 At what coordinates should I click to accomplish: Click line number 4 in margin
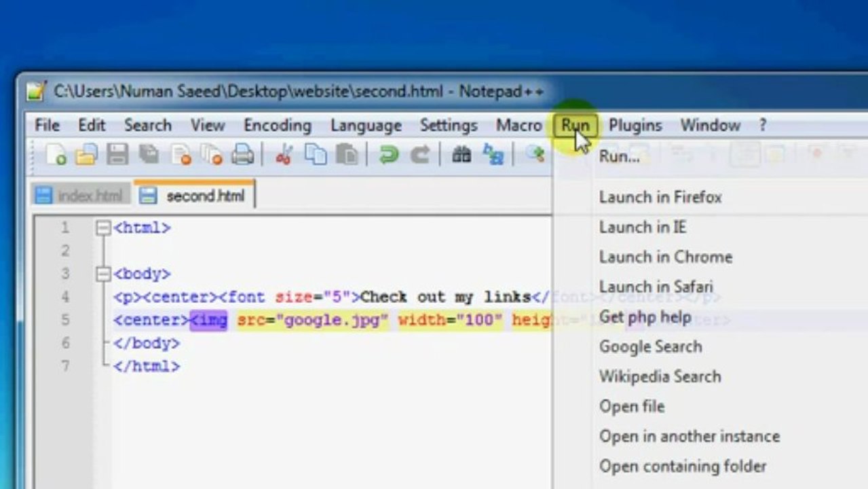[x=65, y=297]
